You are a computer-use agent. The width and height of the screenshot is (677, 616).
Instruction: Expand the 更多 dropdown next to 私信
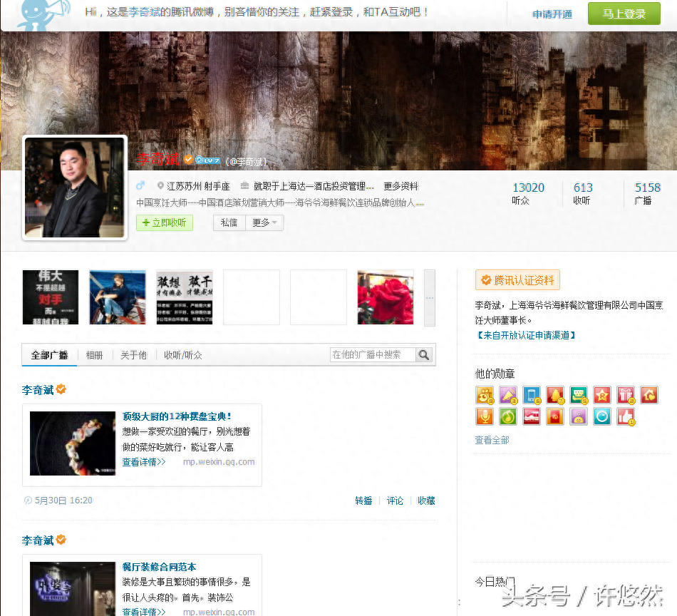click(264, 223)
